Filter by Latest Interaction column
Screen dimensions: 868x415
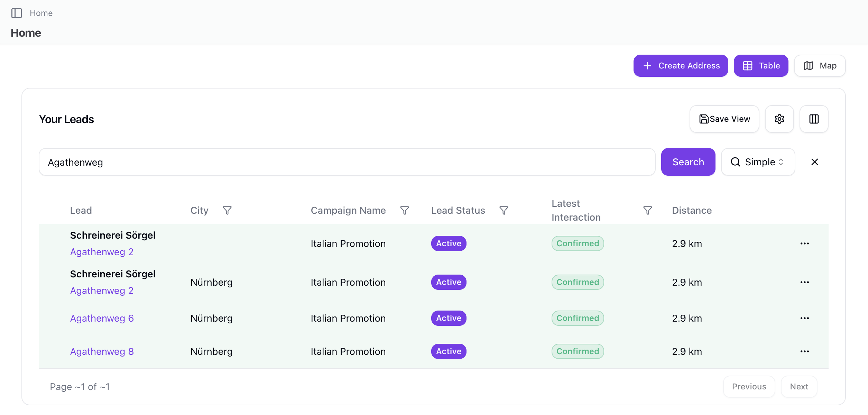[x=647, y=210]
